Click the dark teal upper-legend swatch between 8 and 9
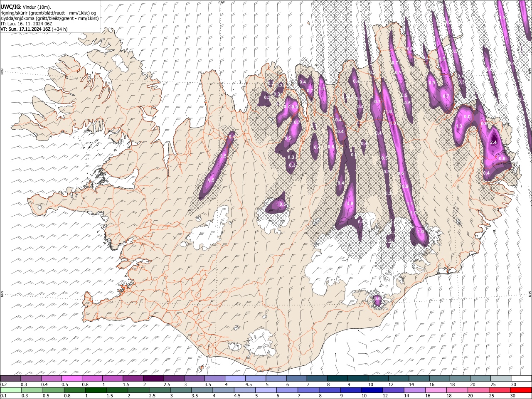Screen dimensions: 532x399 click(337, 378)
